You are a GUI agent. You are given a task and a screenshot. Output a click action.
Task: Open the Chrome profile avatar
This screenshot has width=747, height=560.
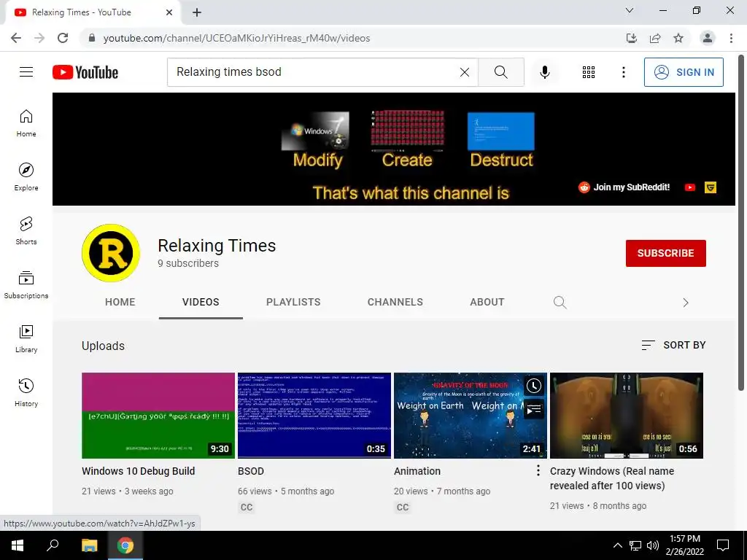pos(708,38)
